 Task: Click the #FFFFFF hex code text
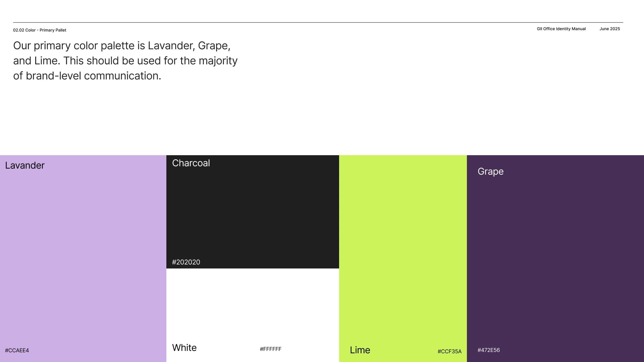(x=271, y=349)
